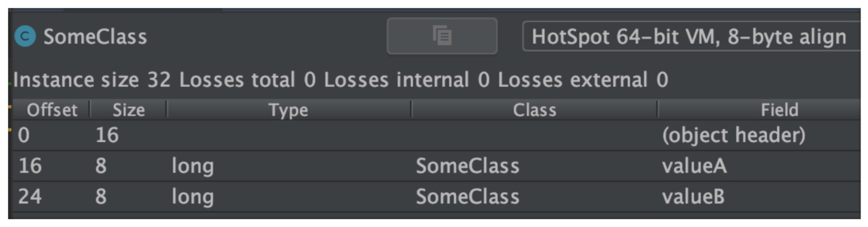The image size is (868, 227).
Task: Click the Class column header
Action: 534,110
